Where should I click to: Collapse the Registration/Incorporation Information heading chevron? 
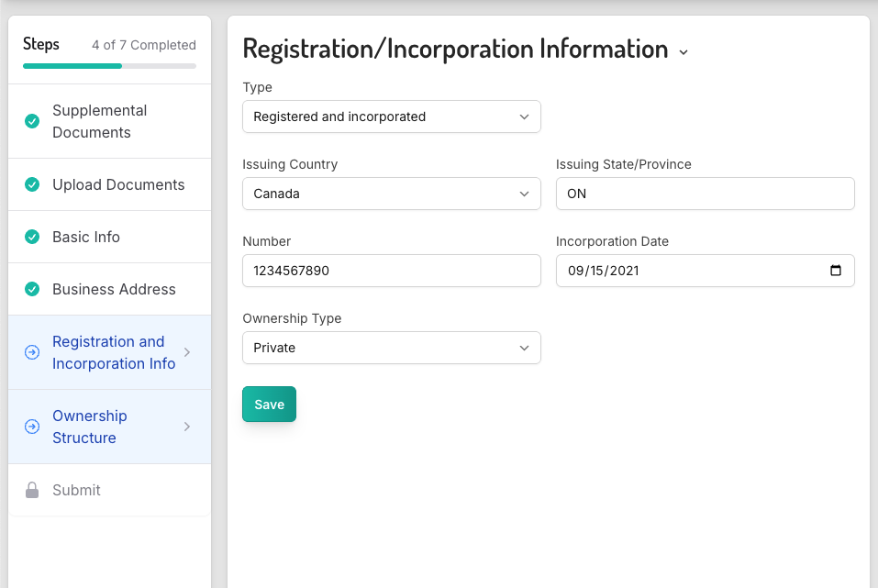point(683,52)
